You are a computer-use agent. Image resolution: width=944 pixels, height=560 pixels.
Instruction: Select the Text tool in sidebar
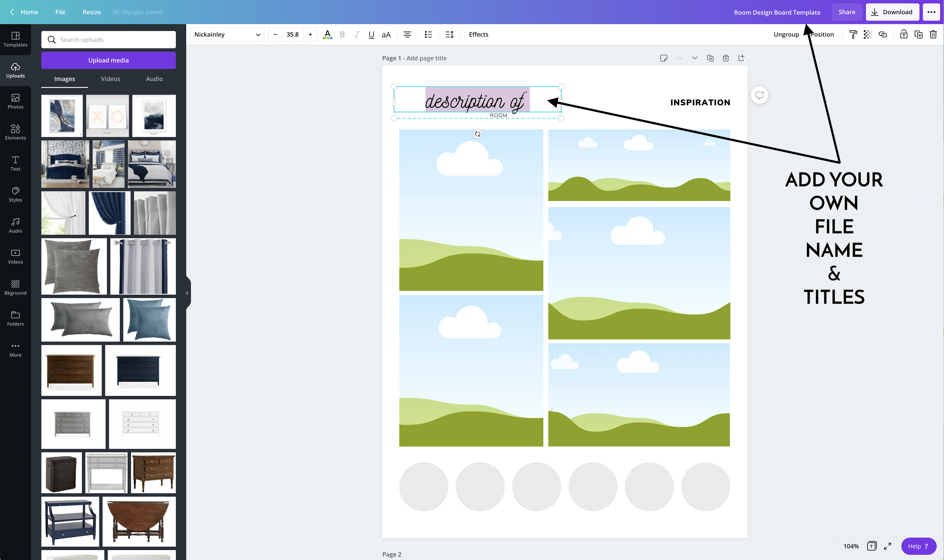15,163
